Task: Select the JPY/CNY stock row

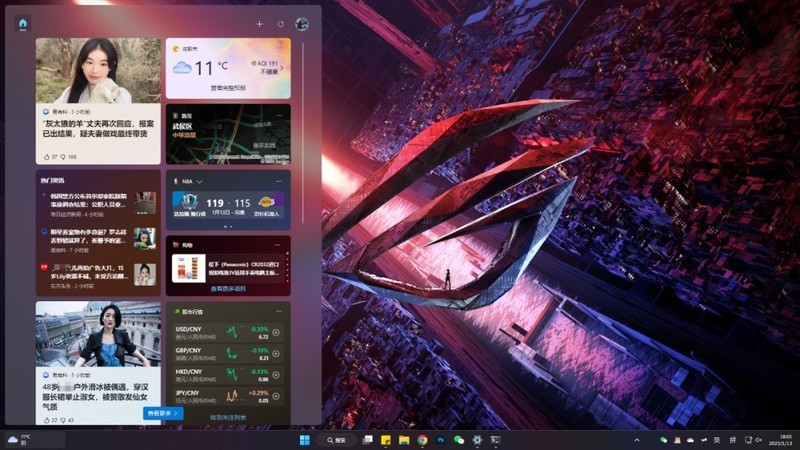Action: pyautogui.click(x=227, y=396)
